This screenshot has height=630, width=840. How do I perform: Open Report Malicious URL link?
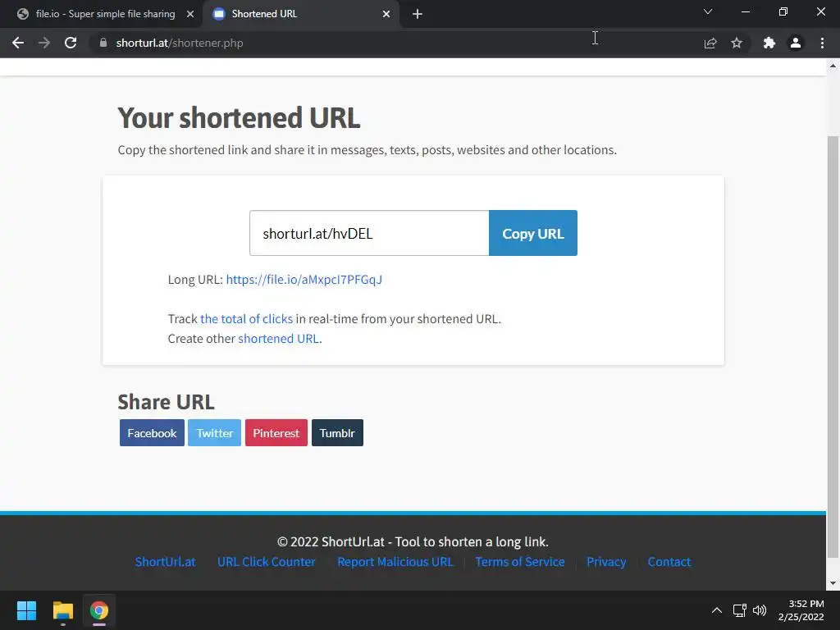click(x=395, y=561)
